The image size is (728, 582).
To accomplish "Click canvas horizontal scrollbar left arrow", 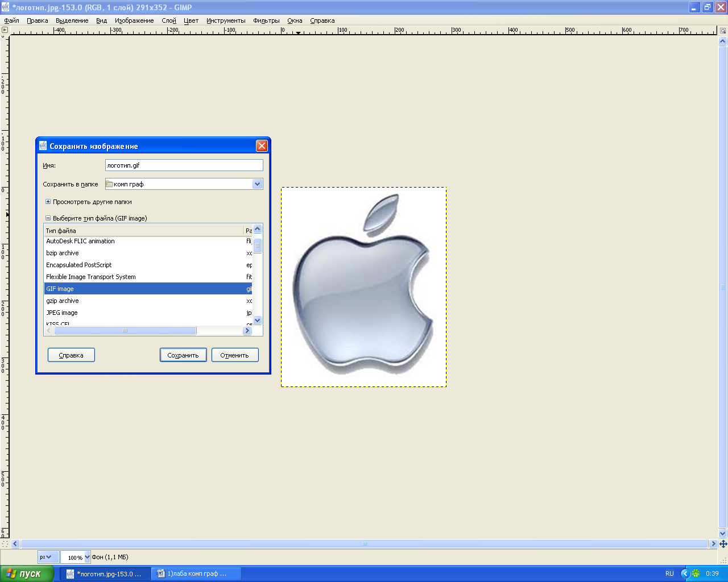I will pos(15,544).
